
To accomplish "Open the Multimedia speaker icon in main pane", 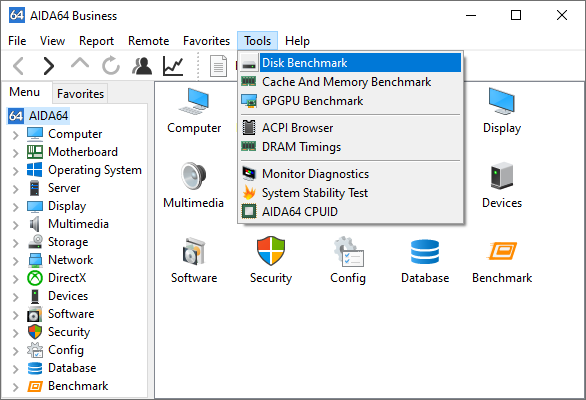I will click(x=193, y=185).
